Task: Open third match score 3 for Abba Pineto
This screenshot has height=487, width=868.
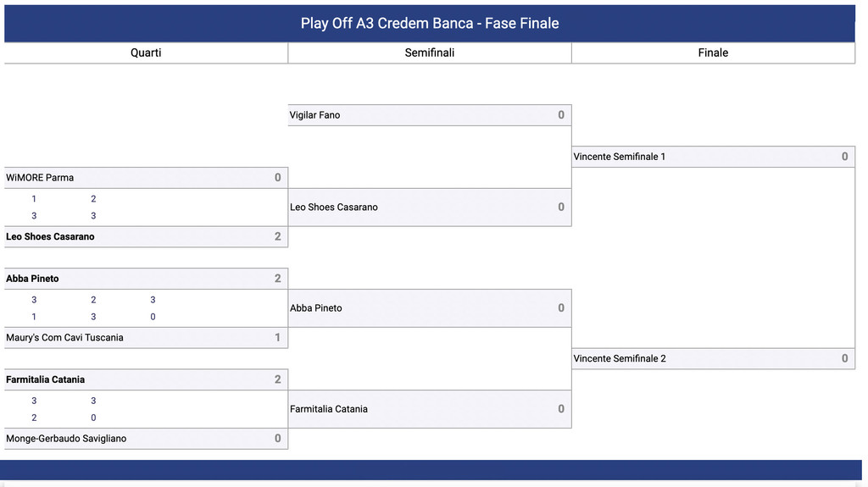Action: coord(153,300)
